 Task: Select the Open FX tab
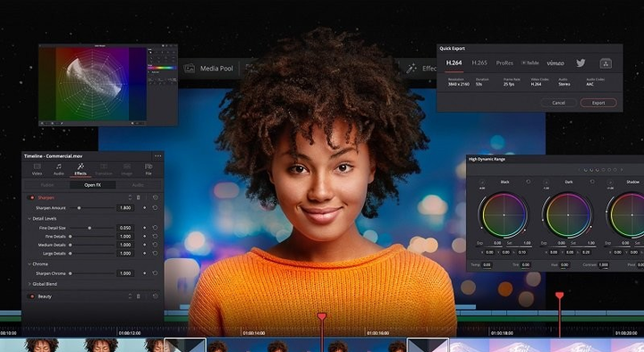click(92, 185)
